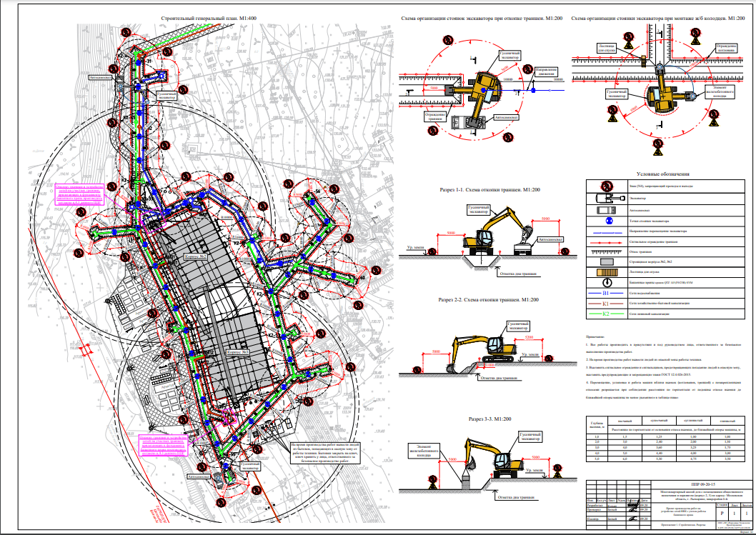
Task: Click the orange descent ladder legend symbol
Action: [607, 272]
